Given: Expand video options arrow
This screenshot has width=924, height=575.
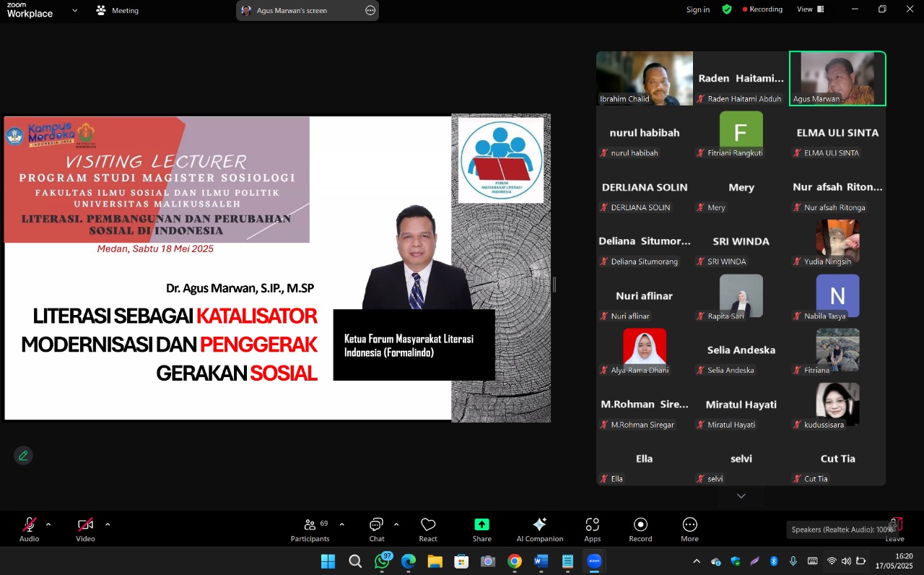Looking at the screenshot, I should pyautogui.click(x=108, y=524).
